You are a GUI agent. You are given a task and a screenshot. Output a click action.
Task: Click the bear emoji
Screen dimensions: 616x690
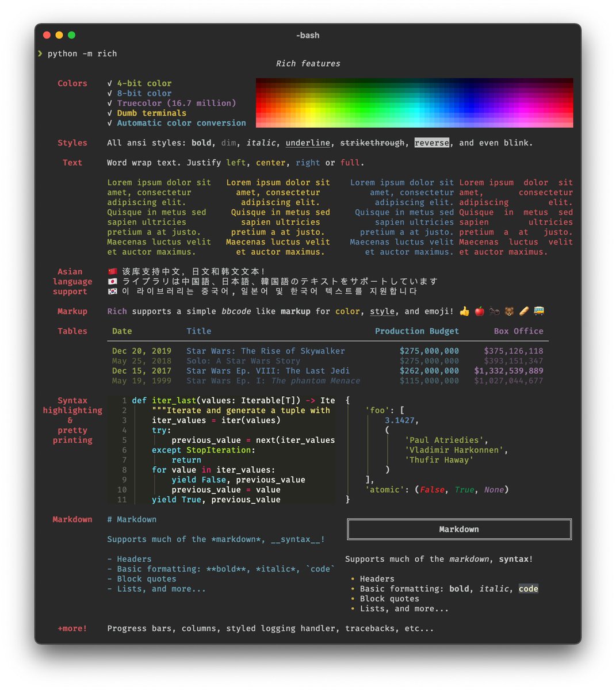(508, 311)
